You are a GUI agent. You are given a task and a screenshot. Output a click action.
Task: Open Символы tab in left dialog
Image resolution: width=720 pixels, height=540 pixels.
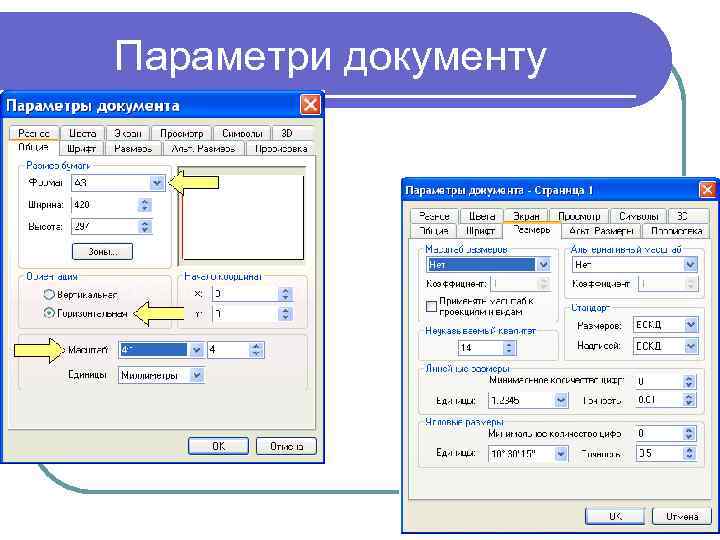point(242,133)
